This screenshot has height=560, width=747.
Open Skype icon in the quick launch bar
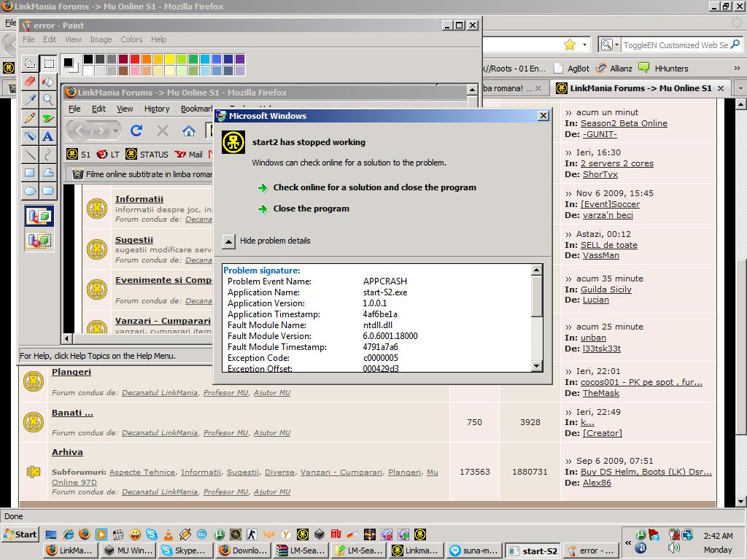152,534
